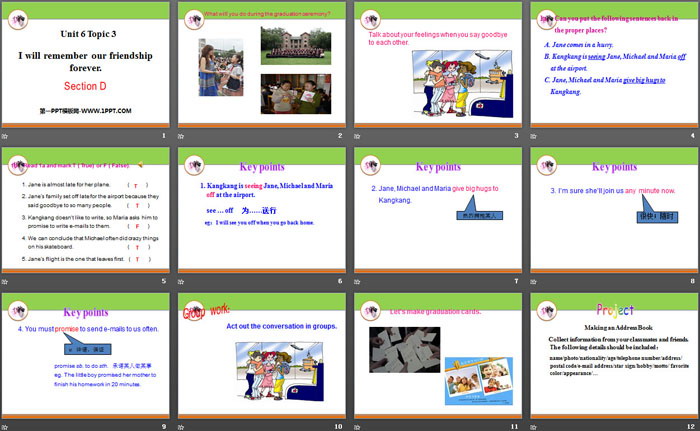Open slide 10 Group work
The height and width of the screenshot is (431, 700).
click(262, 356)
